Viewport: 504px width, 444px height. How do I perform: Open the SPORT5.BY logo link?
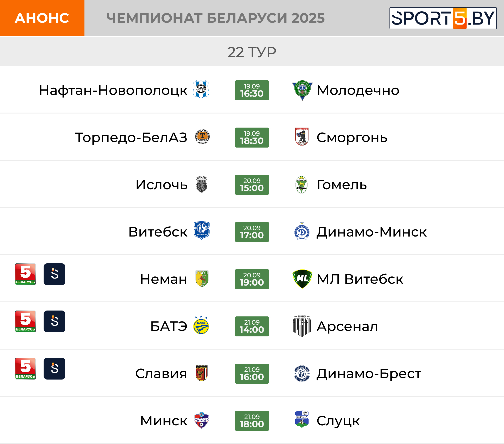[x=443, y=18]
